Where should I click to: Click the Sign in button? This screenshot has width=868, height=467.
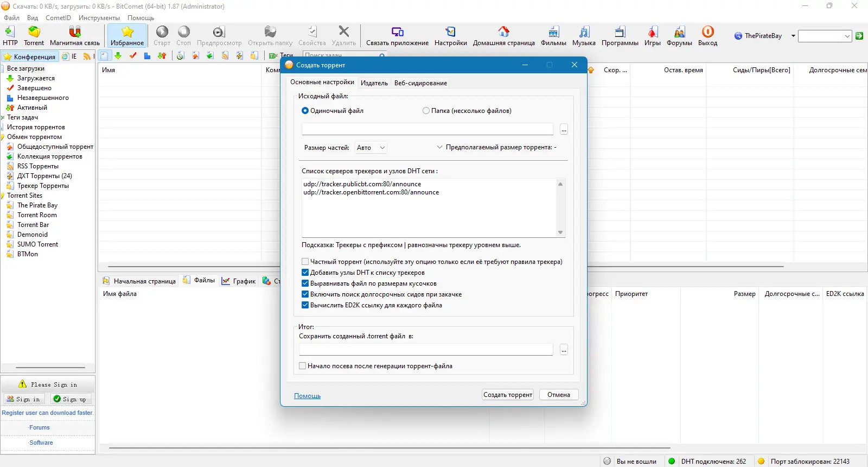point(24,399)
